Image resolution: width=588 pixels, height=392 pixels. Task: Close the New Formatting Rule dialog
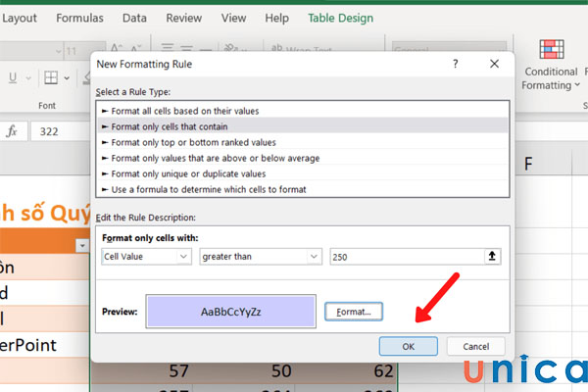[493, 64]
